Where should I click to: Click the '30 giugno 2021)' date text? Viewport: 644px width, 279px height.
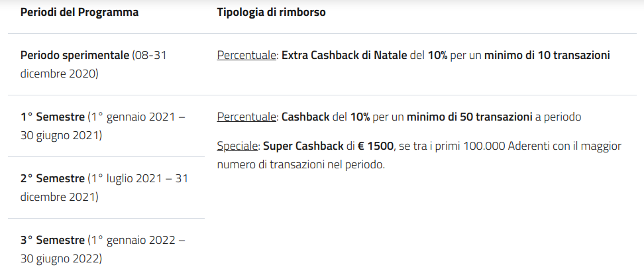(x=61, y=135)
